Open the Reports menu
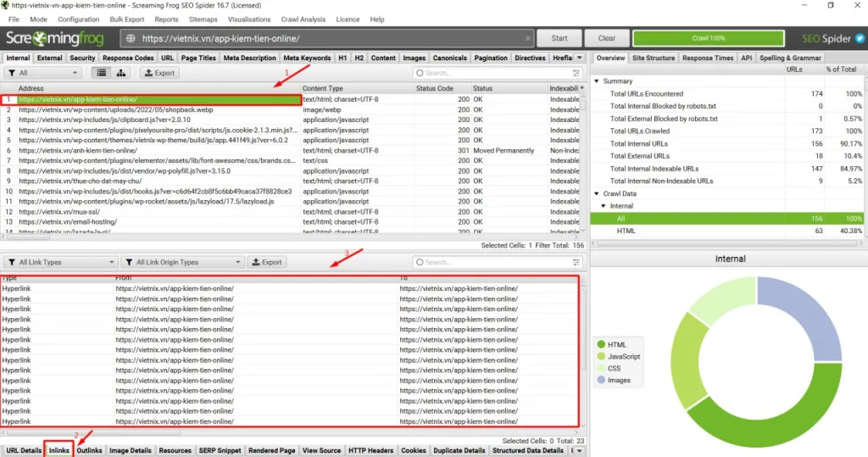 167,20
